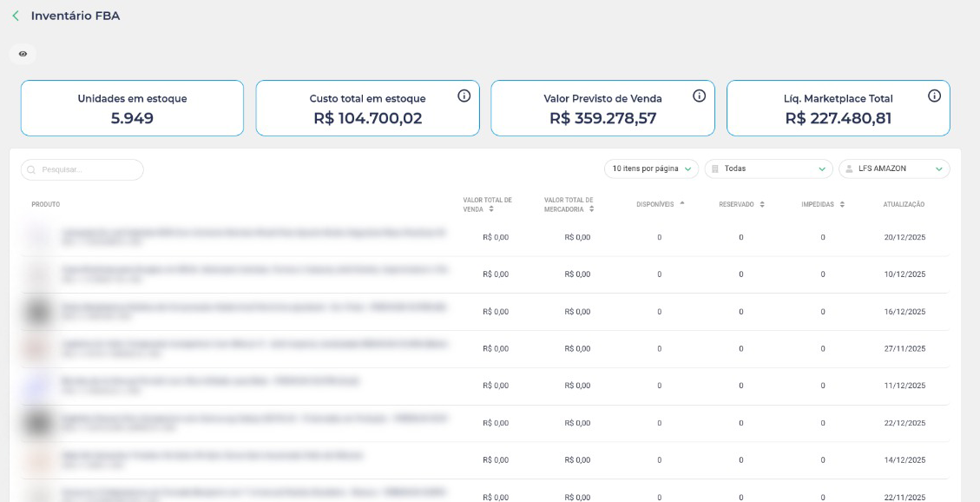The width and height of the screenshot is (980, 502).
Task: Toggle the eye visibility button
Action: tap(23, 54)
